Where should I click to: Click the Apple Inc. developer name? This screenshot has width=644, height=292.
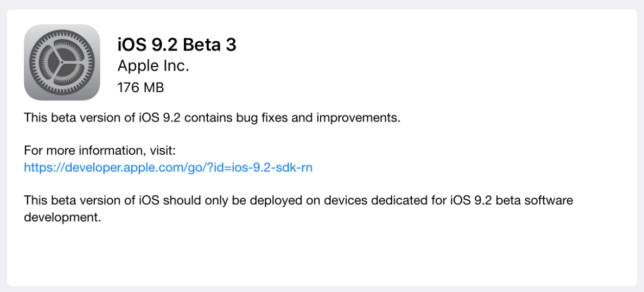coord(153,66)
